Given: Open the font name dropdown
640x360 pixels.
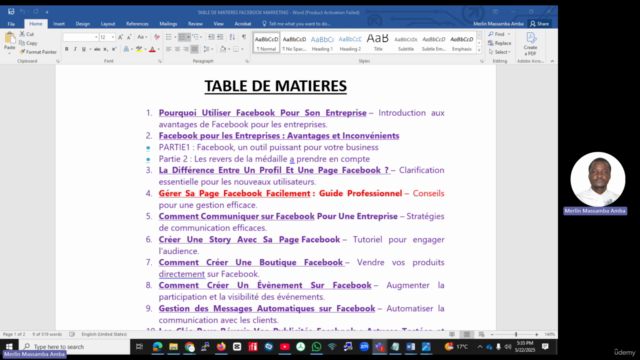Looking at the screenshot, I should coord(96,37).
